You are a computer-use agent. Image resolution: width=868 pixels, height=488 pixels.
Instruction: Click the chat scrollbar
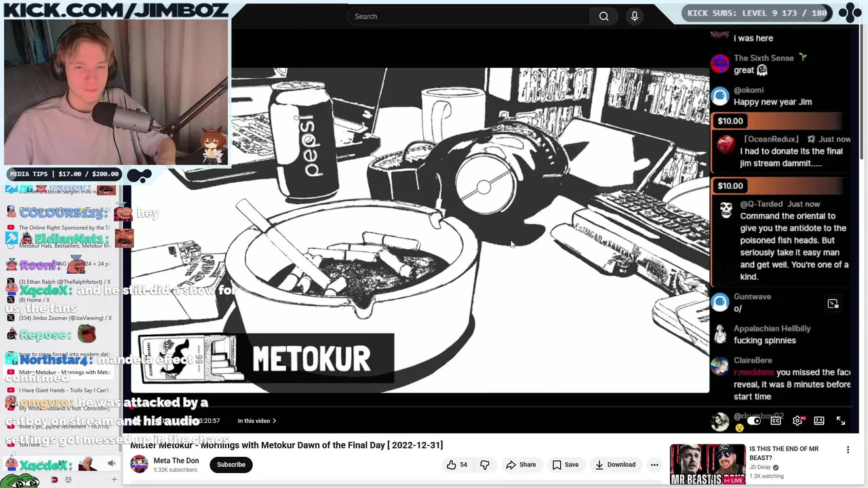click(x=863, y=93)
